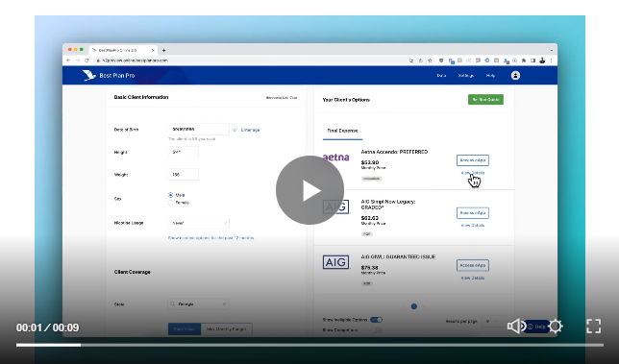Click the Aetna Accendo: PREFERRED plan title

(394, 152)
